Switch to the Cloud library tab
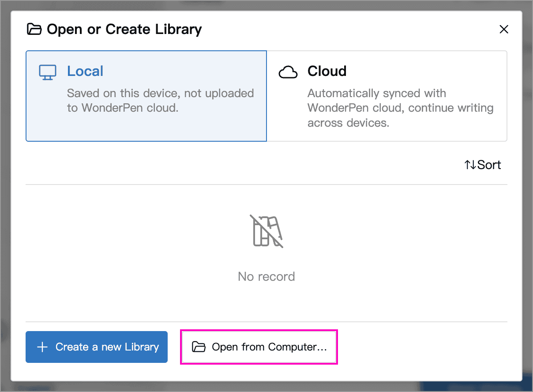 coord(387,96)
